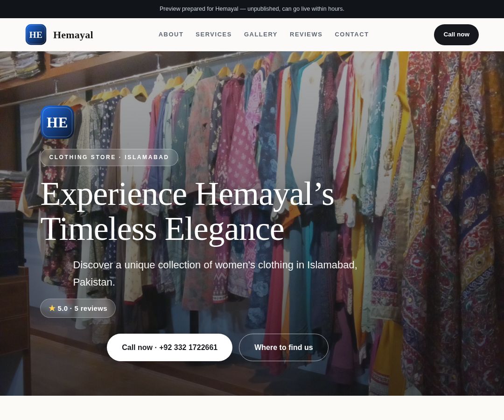This screenshot has width=504, height=420.
Task: Click the Hemayal brand name
Action: pyautogui.click(x=73, y=35)
